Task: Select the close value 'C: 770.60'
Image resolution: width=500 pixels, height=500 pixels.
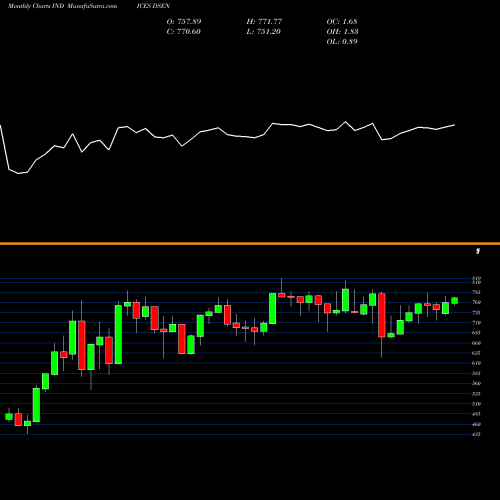Action: [x=184, y=32]
